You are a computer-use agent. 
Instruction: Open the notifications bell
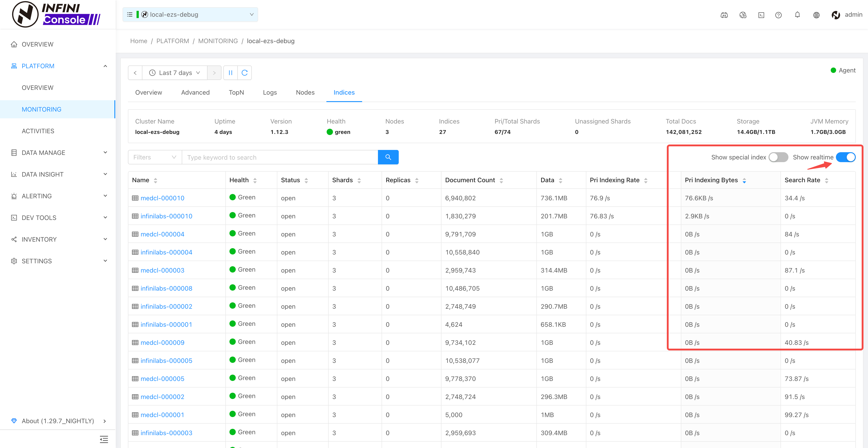point(797,15)
